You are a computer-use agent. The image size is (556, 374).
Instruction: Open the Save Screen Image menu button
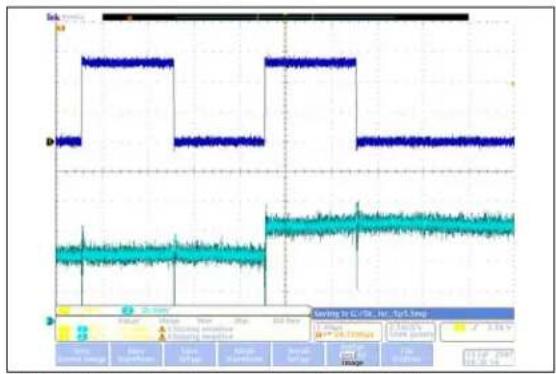tap(82, 354)
